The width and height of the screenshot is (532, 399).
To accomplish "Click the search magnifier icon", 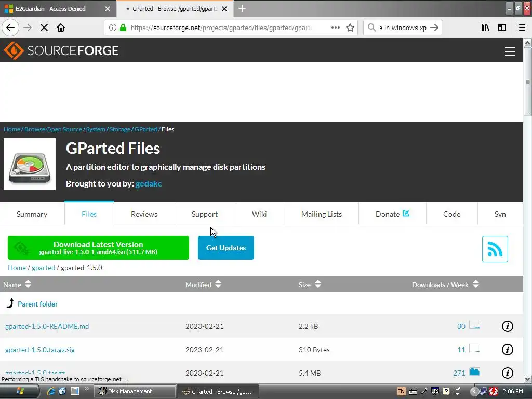I will coord(372,28).
